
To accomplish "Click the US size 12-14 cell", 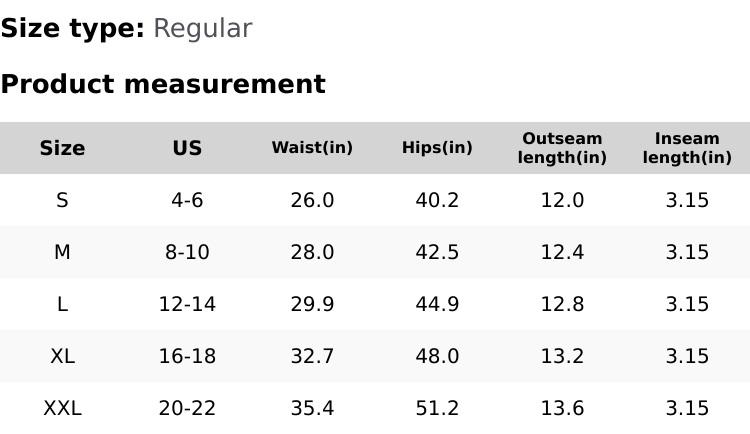I will [x=187, y=304].
